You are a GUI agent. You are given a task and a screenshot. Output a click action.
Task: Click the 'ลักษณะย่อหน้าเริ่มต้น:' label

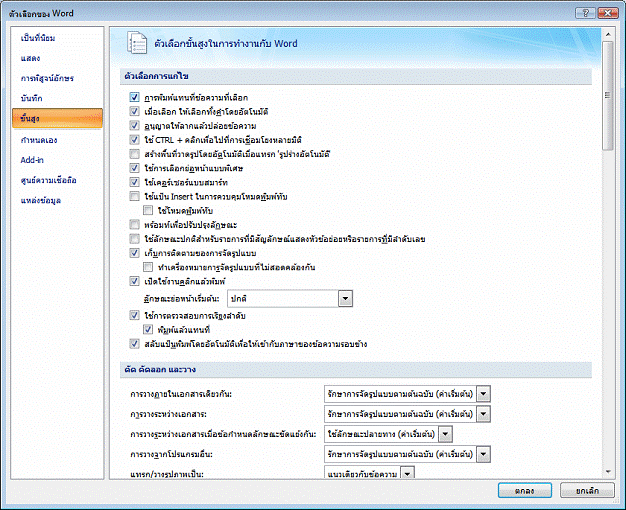coord(181,299)
